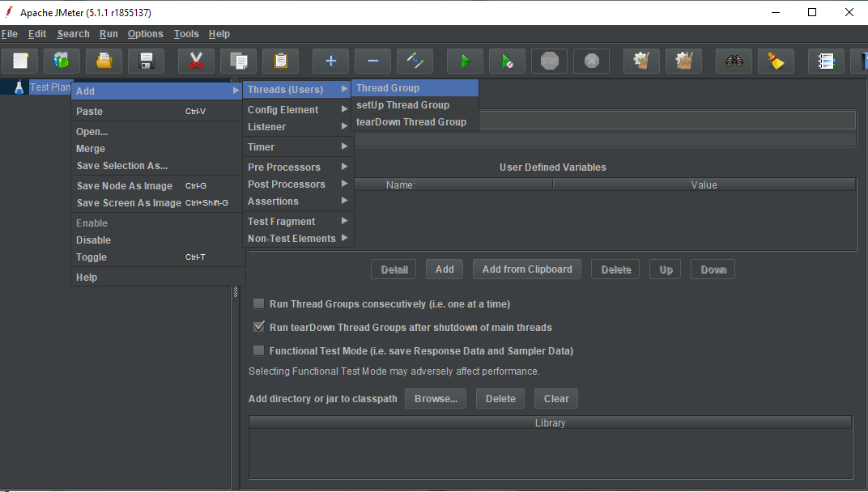Choose Open... in the context menu
The height and width of the screenshot is (492, 868).
(157, 132)
